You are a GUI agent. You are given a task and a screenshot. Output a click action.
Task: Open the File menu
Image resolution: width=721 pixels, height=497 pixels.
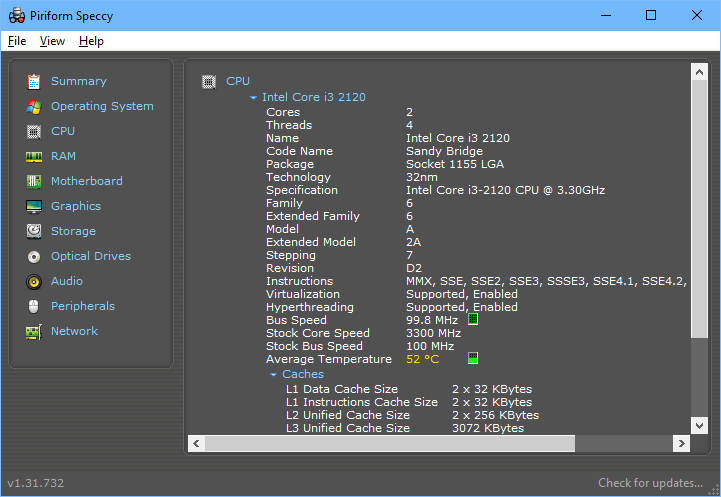click(x=17, y=41)
